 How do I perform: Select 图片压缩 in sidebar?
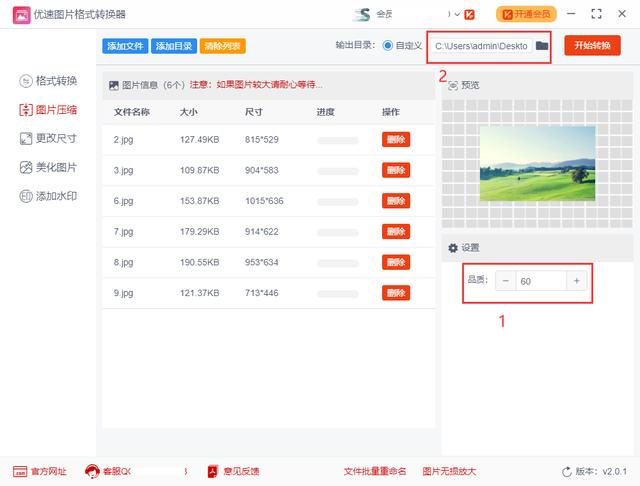point(48,110)
